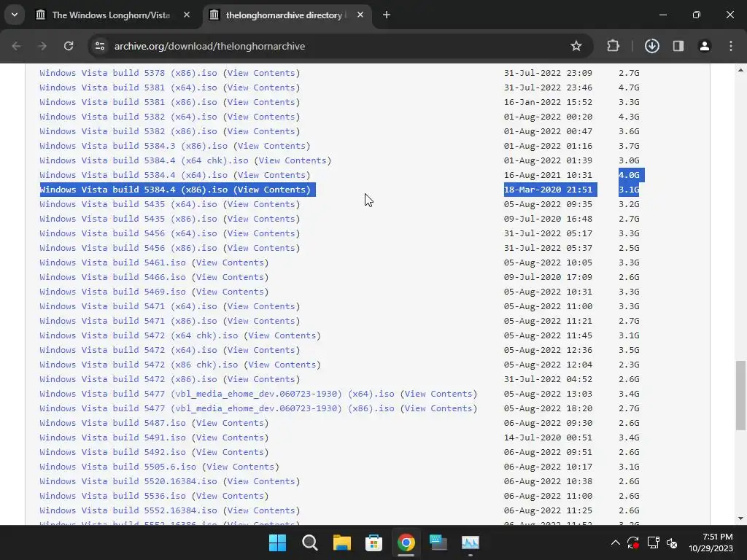Download Windows Vista build 5456 (x64).iso
The image size is (747, 560).
tap(128, 233)
